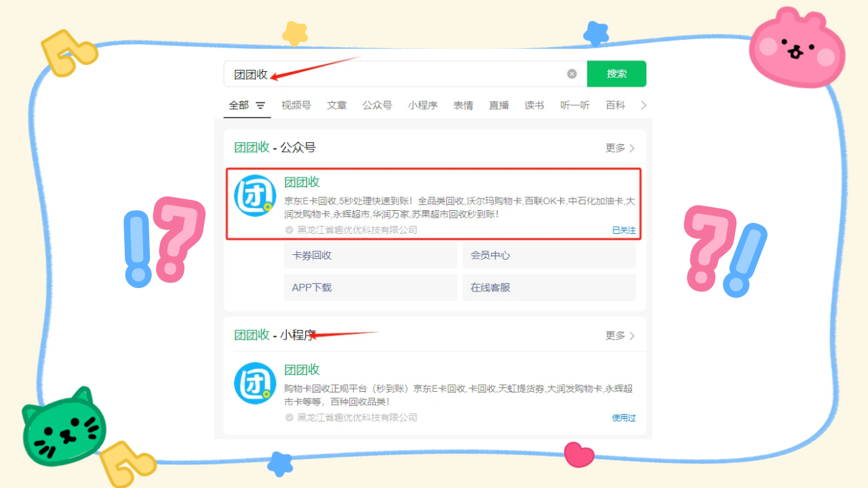Click the 团团收 公众号 avatar logo
Image resolution: width=868 pixels, height=488 pixels.
pos(255,196)
